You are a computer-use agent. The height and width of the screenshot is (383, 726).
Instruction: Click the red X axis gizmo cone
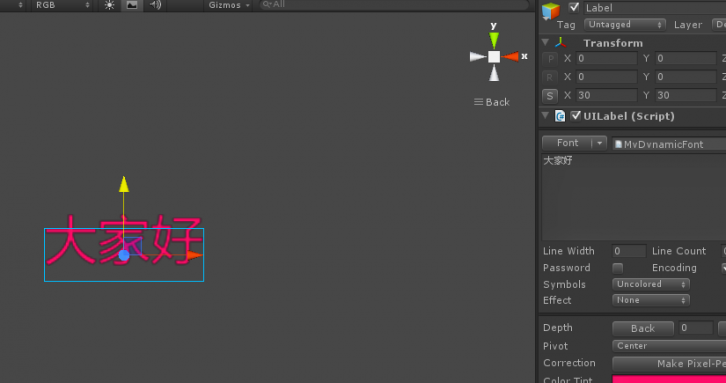510,57
